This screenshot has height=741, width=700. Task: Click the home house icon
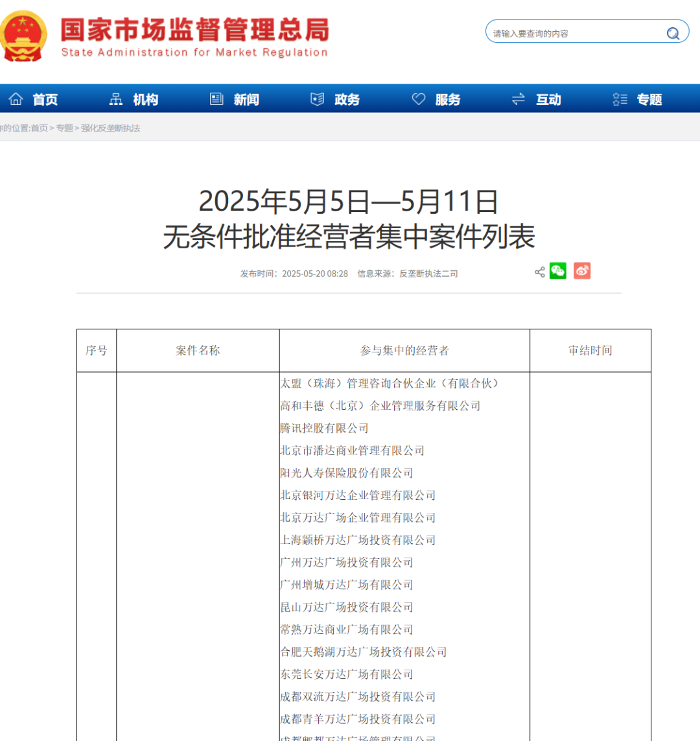(16, 99)
